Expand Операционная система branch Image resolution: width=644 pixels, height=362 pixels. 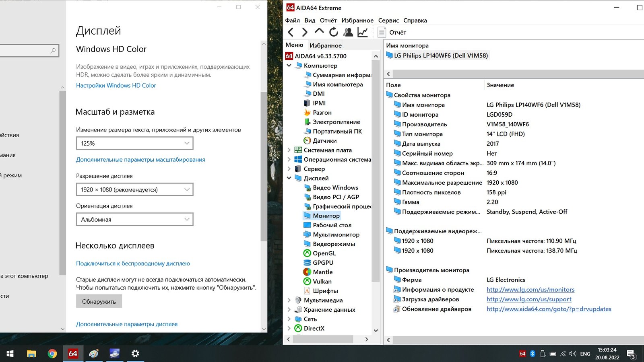(x=289, y=159)
